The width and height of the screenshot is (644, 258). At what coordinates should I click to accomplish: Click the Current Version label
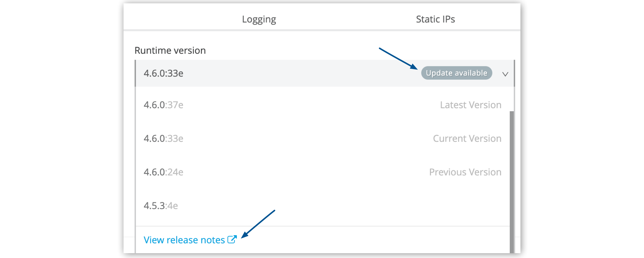(x=467, y=138)
